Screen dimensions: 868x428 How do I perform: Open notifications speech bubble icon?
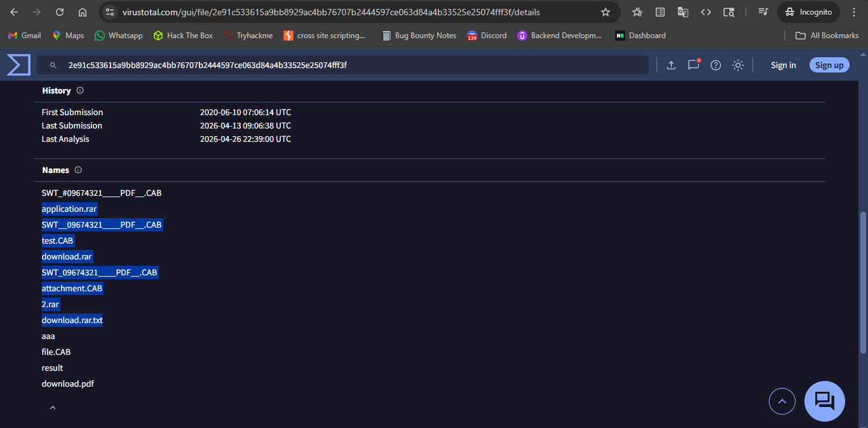693,65
